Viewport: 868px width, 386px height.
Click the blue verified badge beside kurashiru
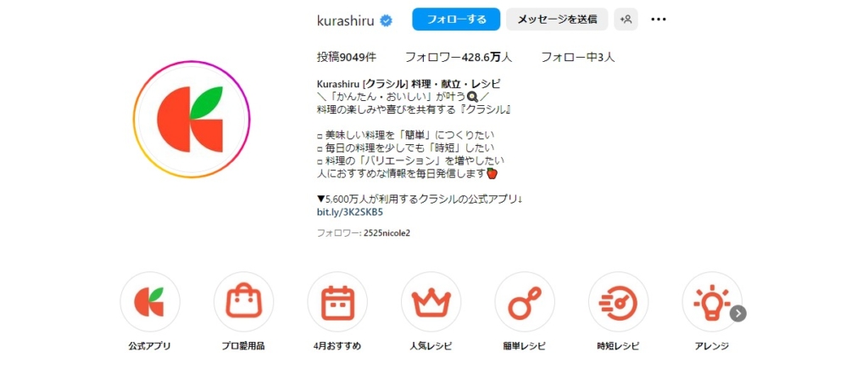386,20
